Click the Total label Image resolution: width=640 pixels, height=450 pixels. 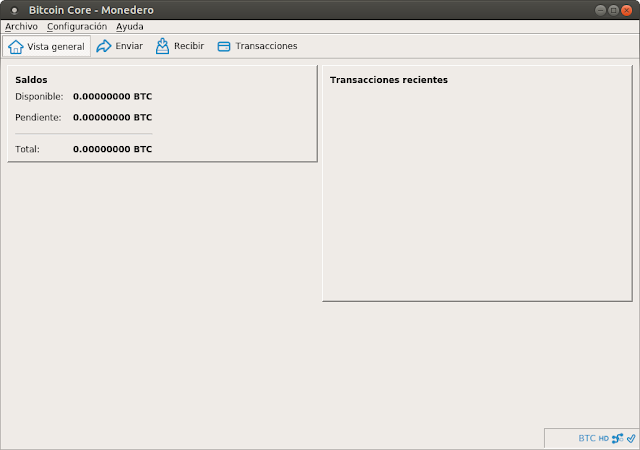27,149
